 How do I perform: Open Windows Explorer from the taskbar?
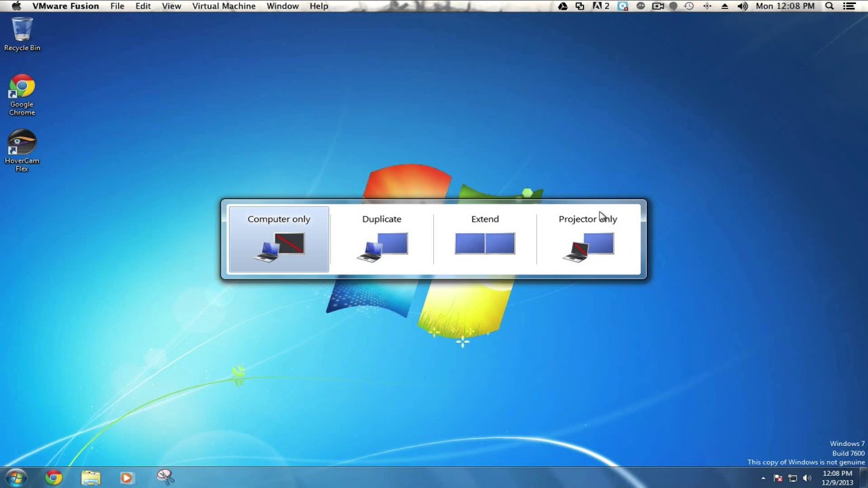(x=90, y=478)
